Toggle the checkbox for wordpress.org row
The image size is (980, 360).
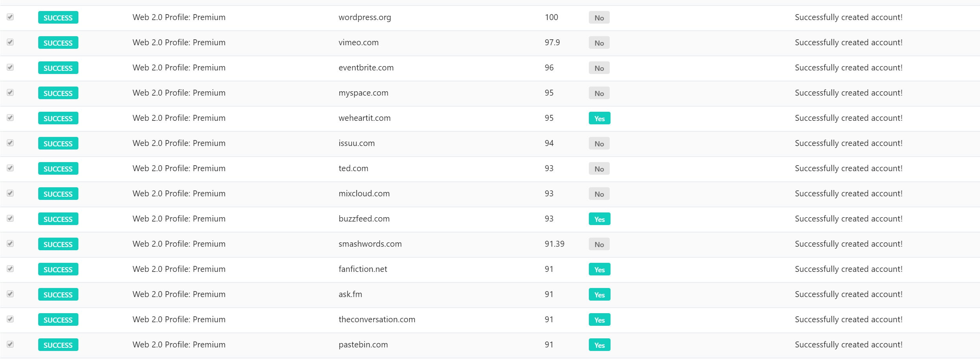10,17
